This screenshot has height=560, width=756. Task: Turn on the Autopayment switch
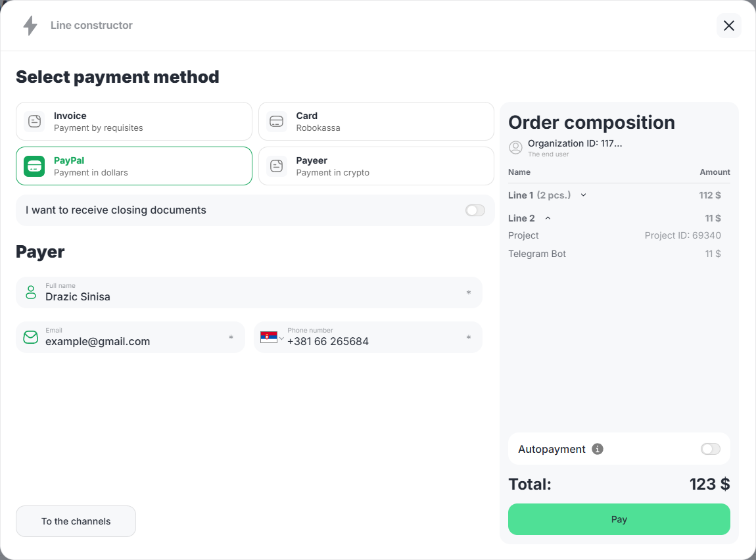[710, 449]
